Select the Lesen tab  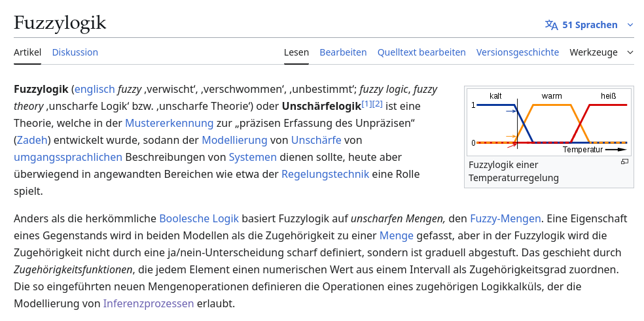tap(296, 52)
